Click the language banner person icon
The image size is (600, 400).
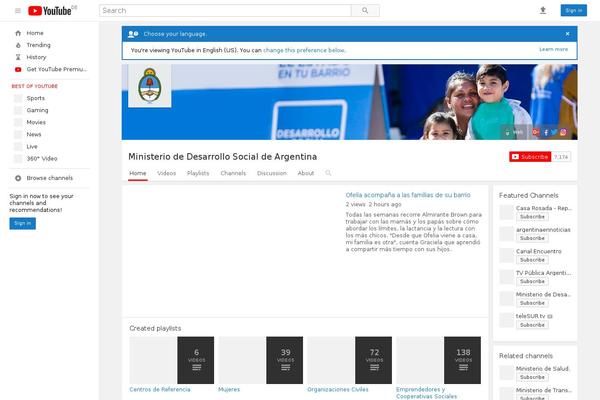click(133, 34)
